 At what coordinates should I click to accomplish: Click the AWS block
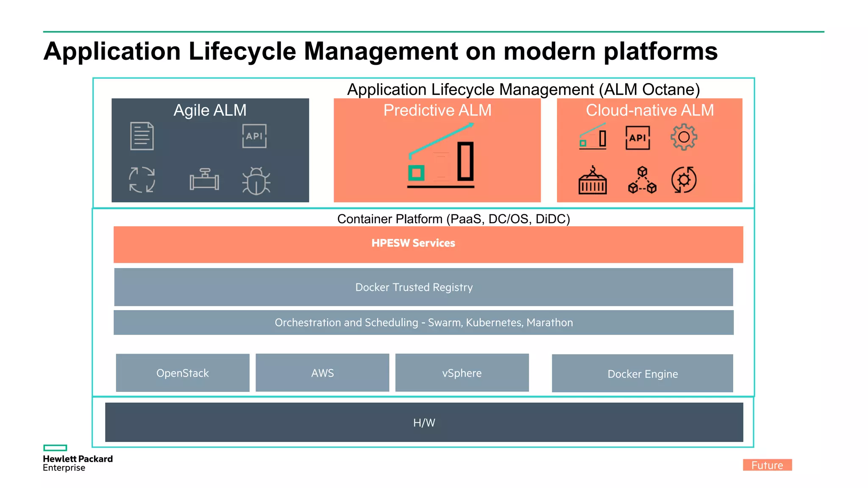322,373
